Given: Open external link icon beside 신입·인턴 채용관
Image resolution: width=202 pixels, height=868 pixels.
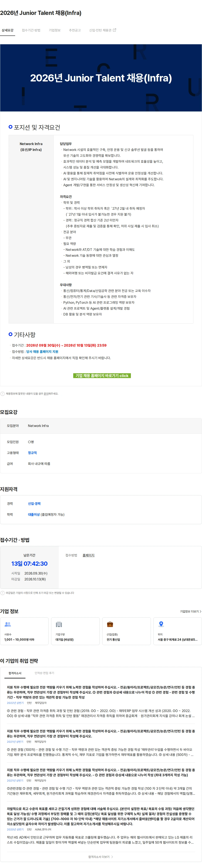Looking at the screenshot, I should tap(114, 30).
